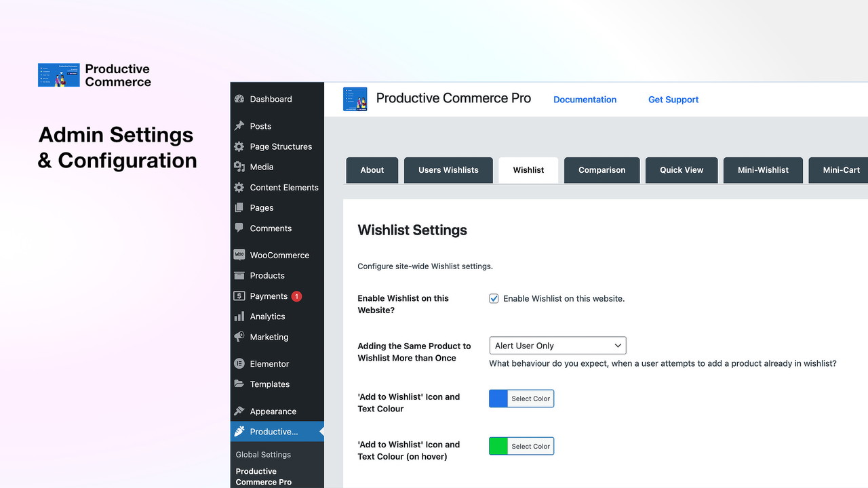Click the Marketing megaphone icon
Viewport: 868px width, 488px height.
click(239, 337)
